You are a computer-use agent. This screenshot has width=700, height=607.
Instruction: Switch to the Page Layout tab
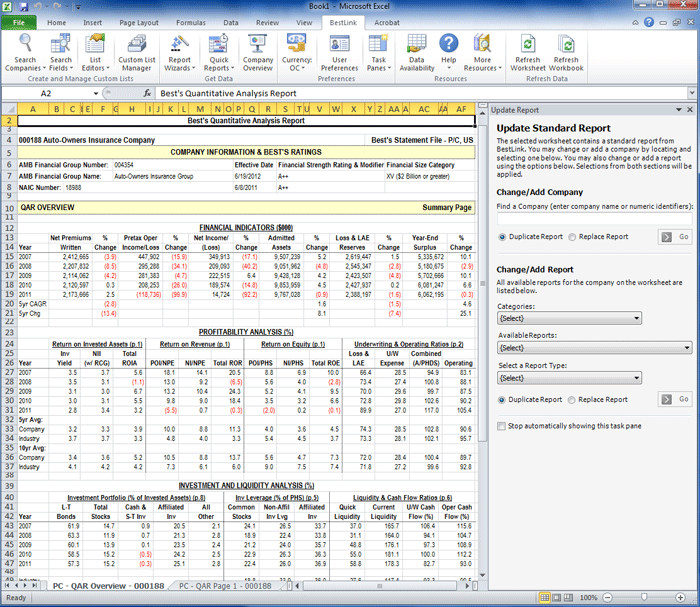138,22
